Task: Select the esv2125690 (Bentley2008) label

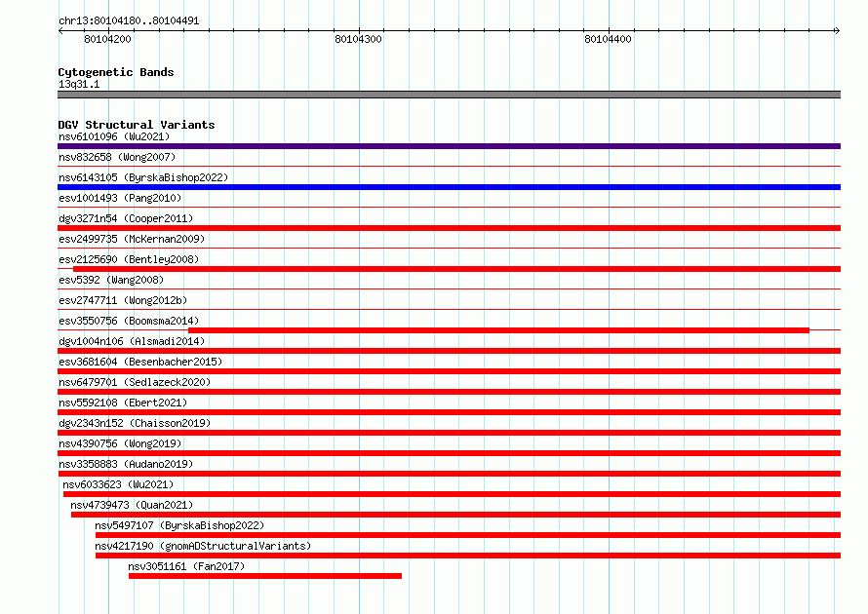Action: tap(129, 259)
